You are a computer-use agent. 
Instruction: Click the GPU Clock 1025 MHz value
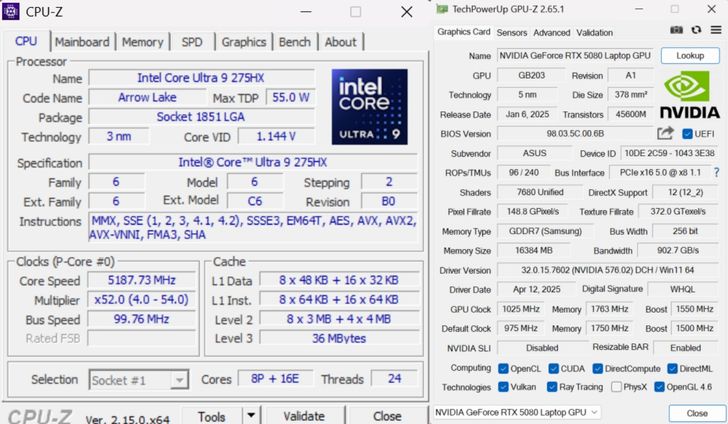tap(521, 309)
